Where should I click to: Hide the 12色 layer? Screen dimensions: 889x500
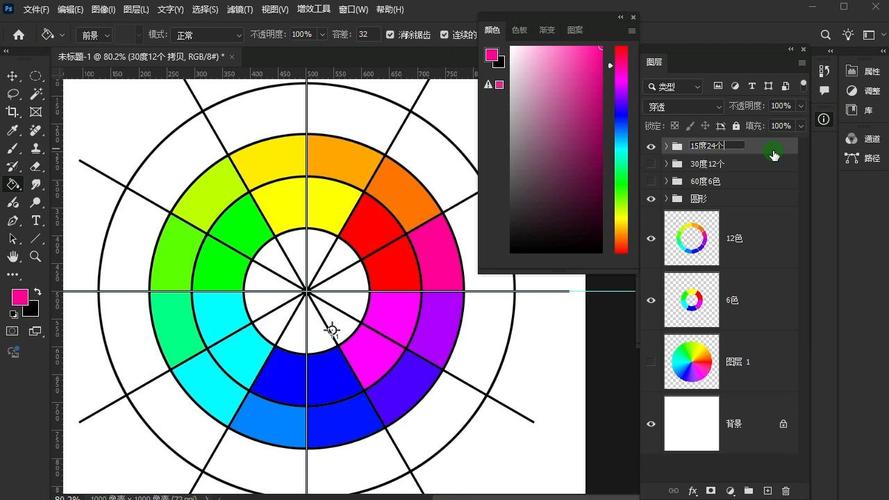click(651, 239)
